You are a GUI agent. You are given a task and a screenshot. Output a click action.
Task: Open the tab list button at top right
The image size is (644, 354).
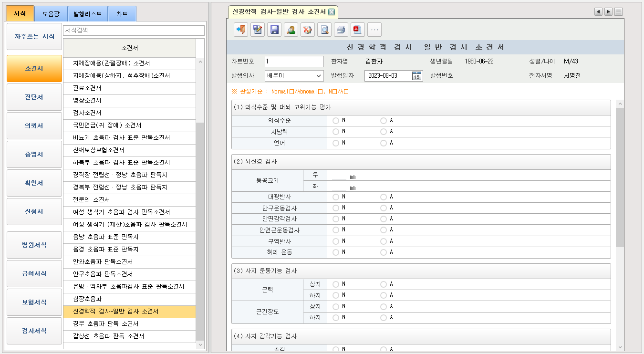(x=618, y=12)
